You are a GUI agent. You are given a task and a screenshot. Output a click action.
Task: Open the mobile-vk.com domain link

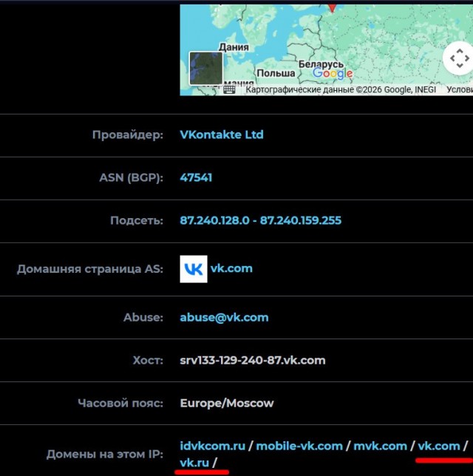click(299, 446)
